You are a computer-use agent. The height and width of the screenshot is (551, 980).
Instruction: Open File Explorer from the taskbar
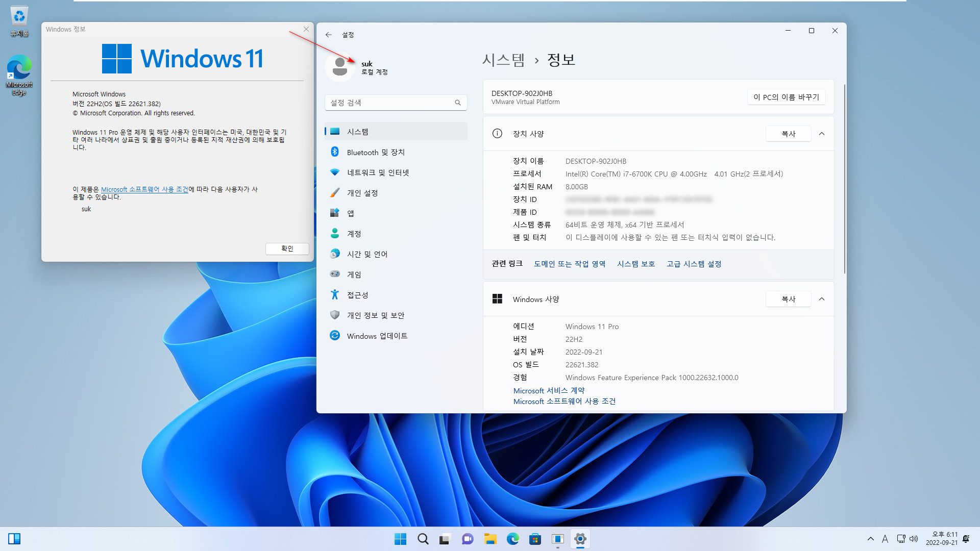pyautogui.click(x=490, y=539)
